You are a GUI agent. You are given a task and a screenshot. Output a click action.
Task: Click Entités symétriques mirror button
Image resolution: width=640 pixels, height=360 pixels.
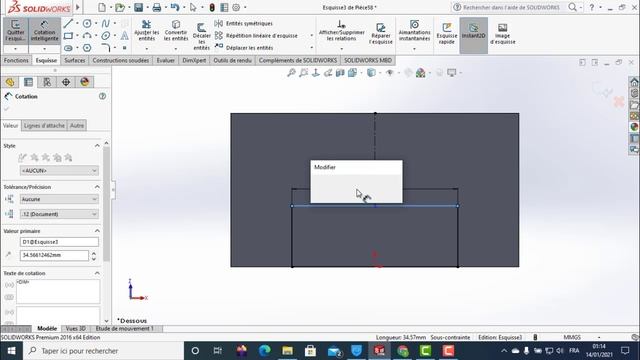[x=244, y=24]
